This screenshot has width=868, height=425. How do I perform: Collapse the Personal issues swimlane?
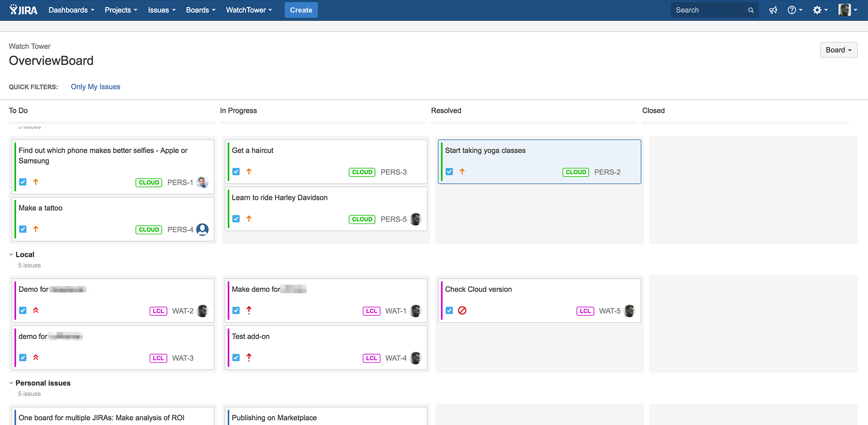click(x=11, y=383)
